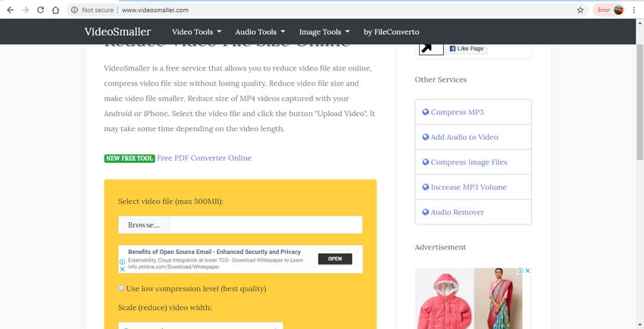Click the NEW FREE TOOL badge

click(130, 158)
